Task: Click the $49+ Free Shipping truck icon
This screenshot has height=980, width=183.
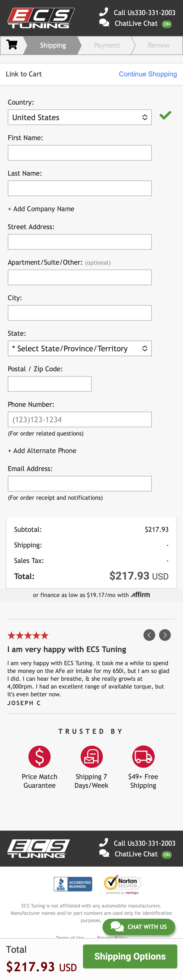Action: pos(143,756)
